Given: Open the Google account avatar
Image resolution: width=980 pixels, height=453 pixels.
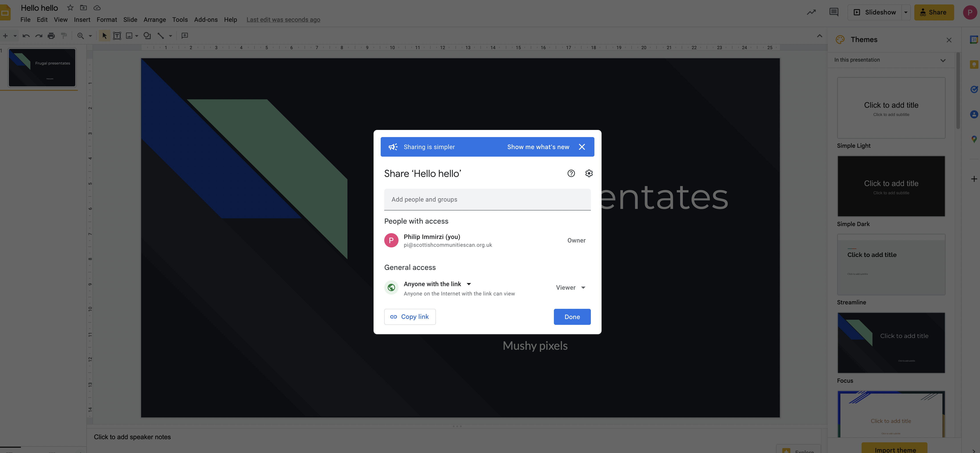Looking at the screenshot, I should 970,12.
